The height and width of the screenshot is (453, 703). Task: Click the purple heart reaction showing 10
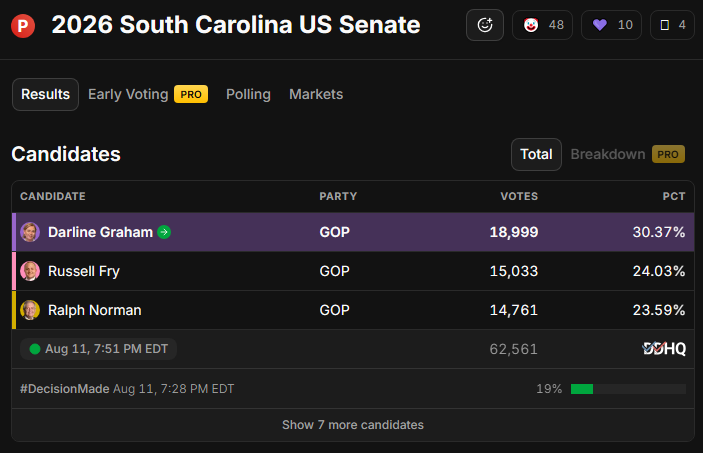(611, 25)
